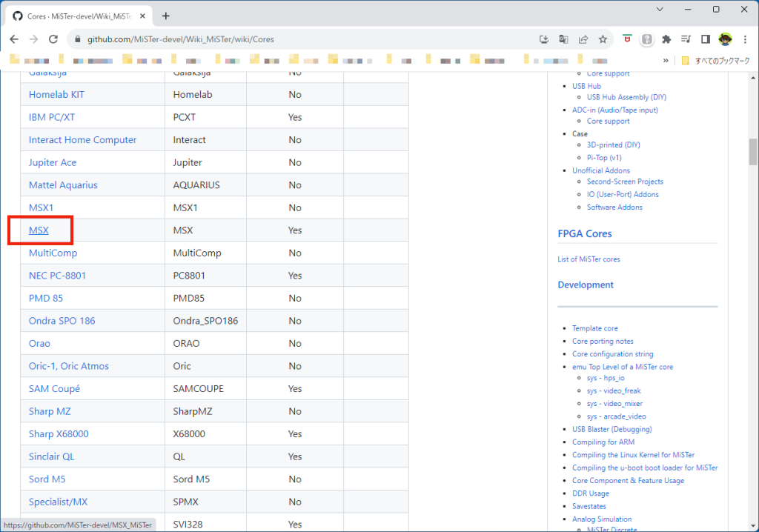Open the user profile avatar
759x532 pixels.
[x=725, y=39]
